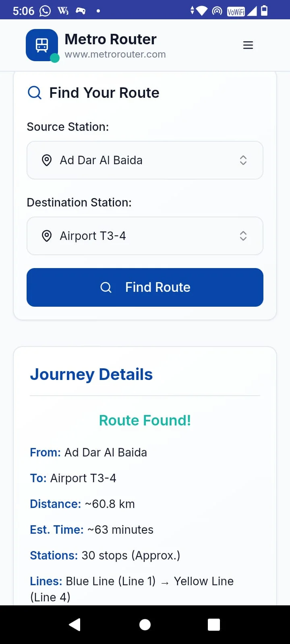
Task: Open the www.metrorouter.com link
Action: (x=115, y=54)
